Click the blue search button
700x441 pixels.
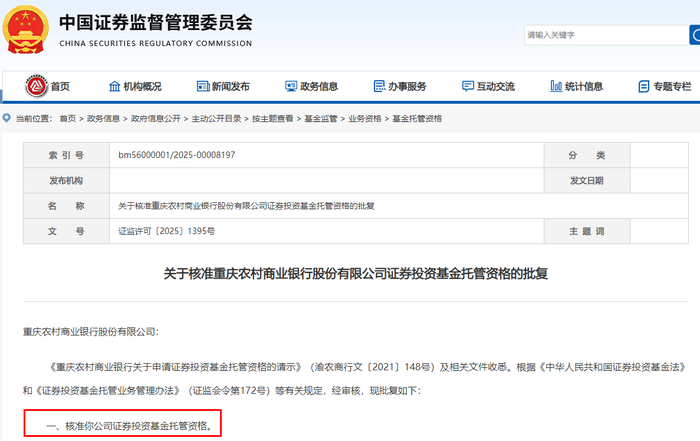[x=695, y=35]
